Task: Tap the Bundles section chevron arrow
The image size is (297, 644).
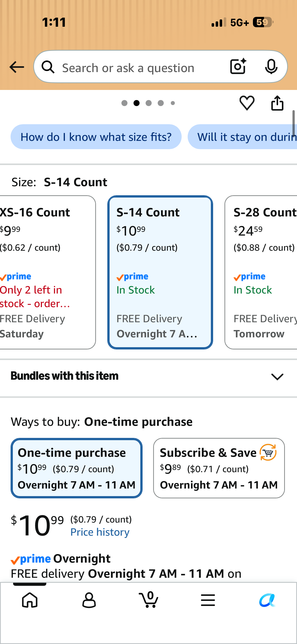Action: tap(277, 377)
